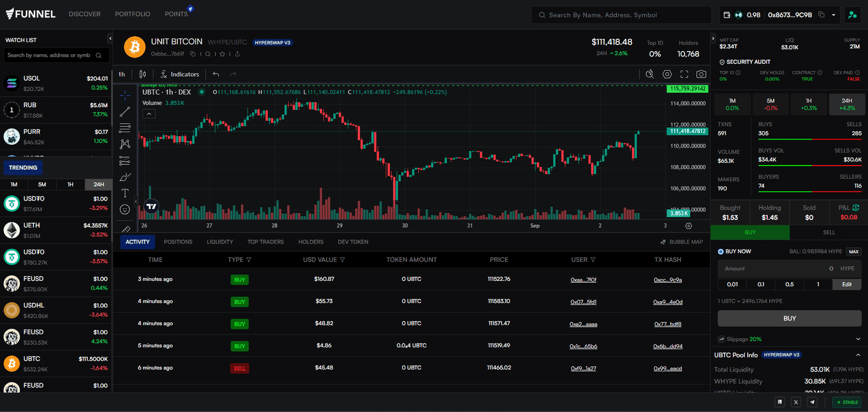Image resolution: width=868 pixels, height=412 pixels.
Task: Copy the wallet address 0x8673...9C9B
Action: click(821, 15)
